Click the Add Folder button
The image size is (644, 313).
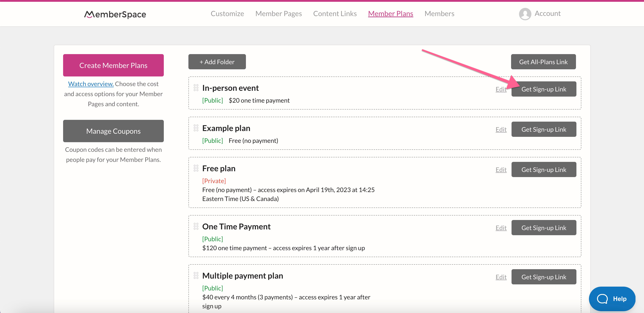click(x=217, y=62)
